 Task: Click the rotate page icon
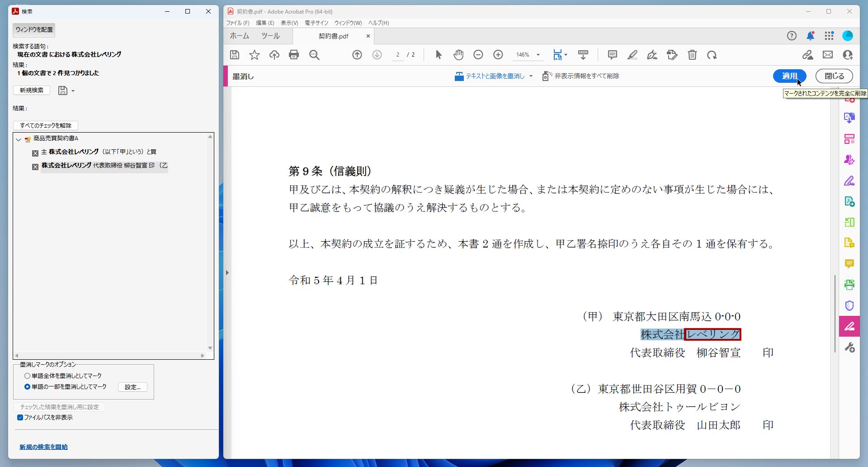pos(712,55)
